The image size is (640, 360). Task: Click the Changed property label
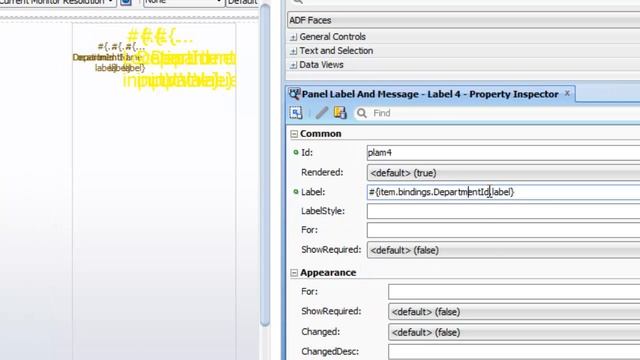tap(320, 332)
